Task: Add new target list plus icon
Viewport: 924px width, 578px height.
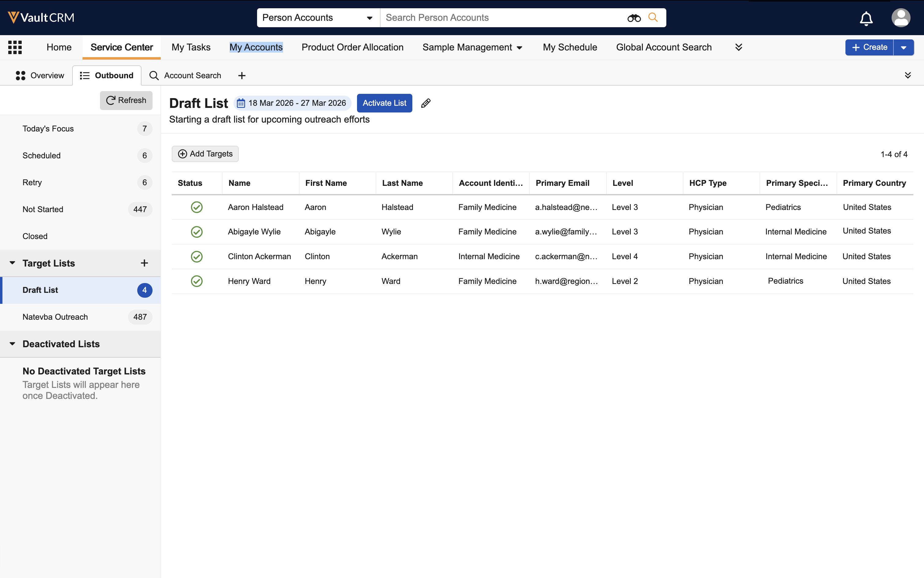Action: (x=144, y=263)
